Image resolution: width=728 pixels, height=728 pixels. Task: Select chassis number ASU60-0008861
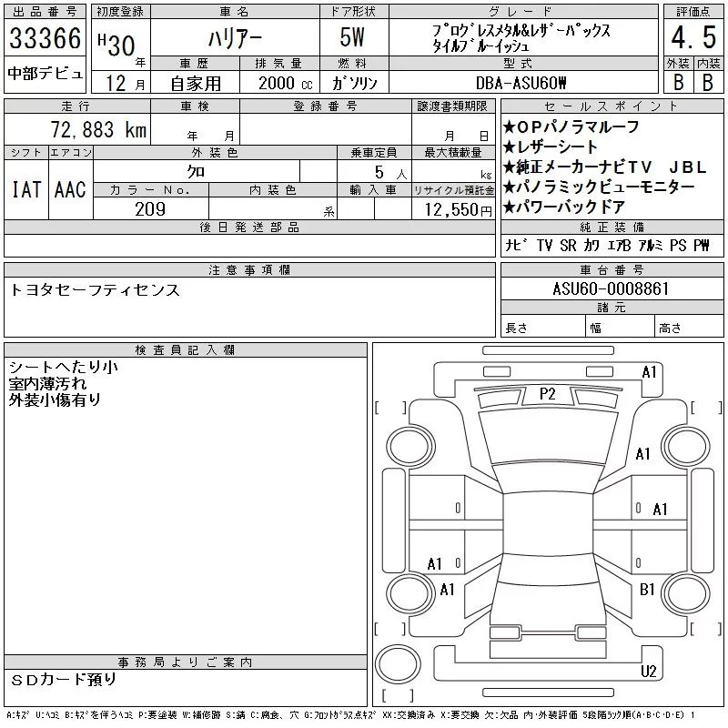click(611, 289)
